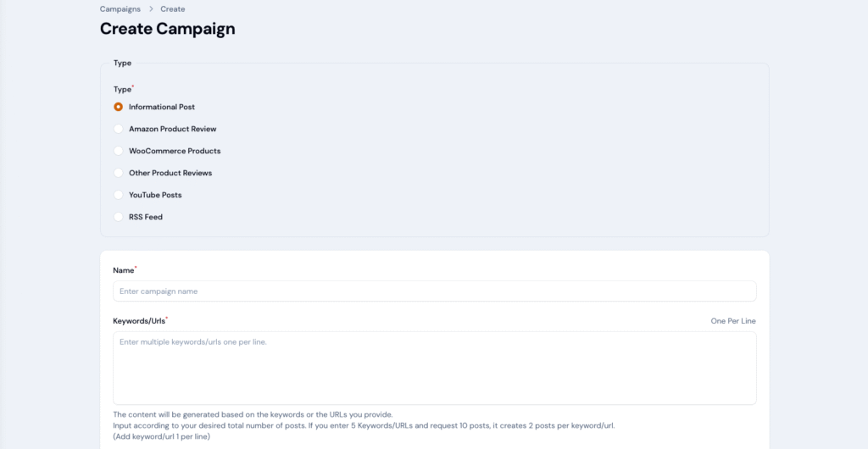The height and width of the screenshot is (449, 868).
Task: Click the required Type label above the radios
Action: pyautogui.click(x=123, y=90)
